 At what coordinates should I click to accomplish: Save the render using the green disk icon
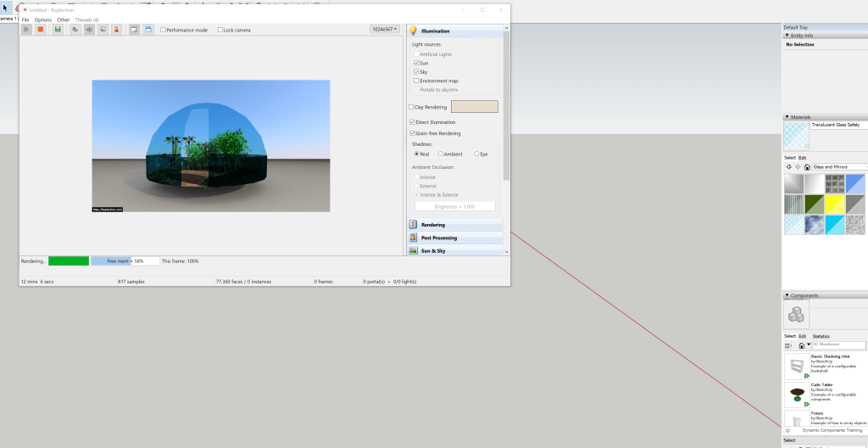pyautogui.click(x=58, y=30)
